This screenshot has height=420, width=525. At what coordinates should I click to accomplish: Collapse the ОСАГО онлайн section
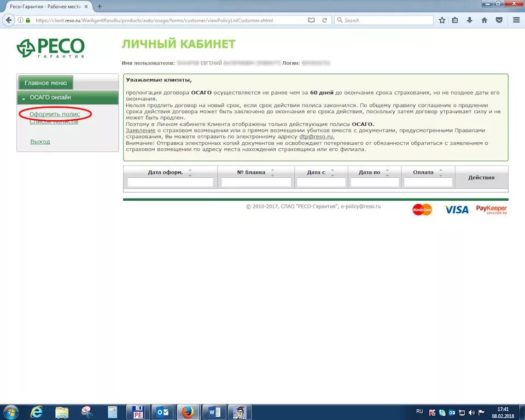coord(68,97)
